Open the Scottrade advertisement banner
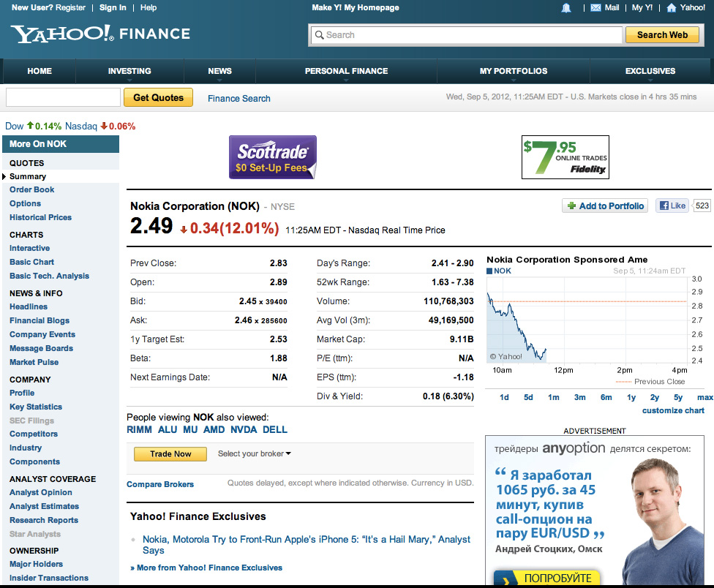The width and height of the screenshot is (714, 588). [x=273, y=157]
